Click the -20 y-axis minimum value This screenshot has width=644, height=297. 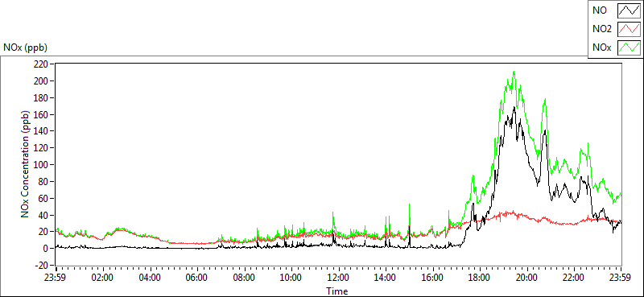coord(42,265)
